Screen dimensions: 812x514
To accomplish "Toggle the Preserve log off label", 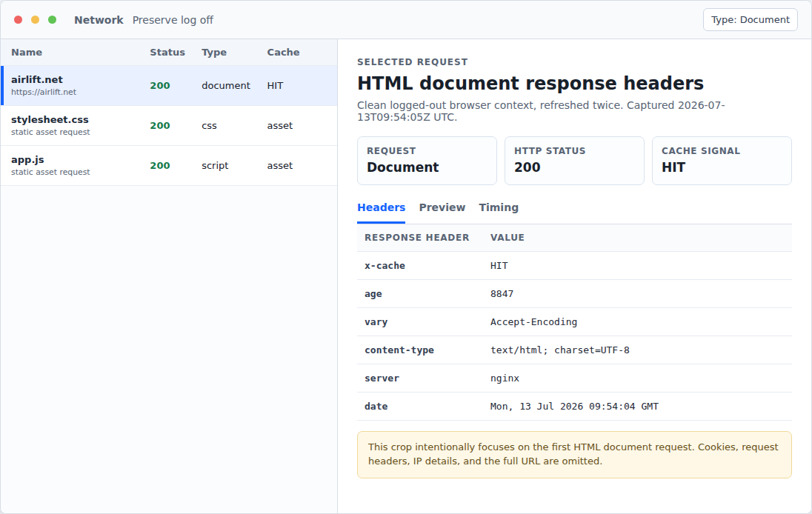I will click(173, 20).
